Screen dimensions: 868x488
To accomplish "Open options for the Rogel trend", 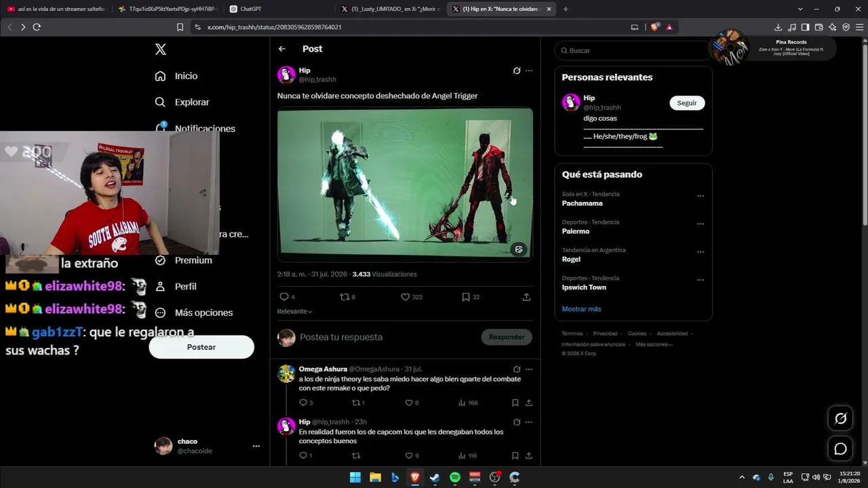I will (701, 251).
